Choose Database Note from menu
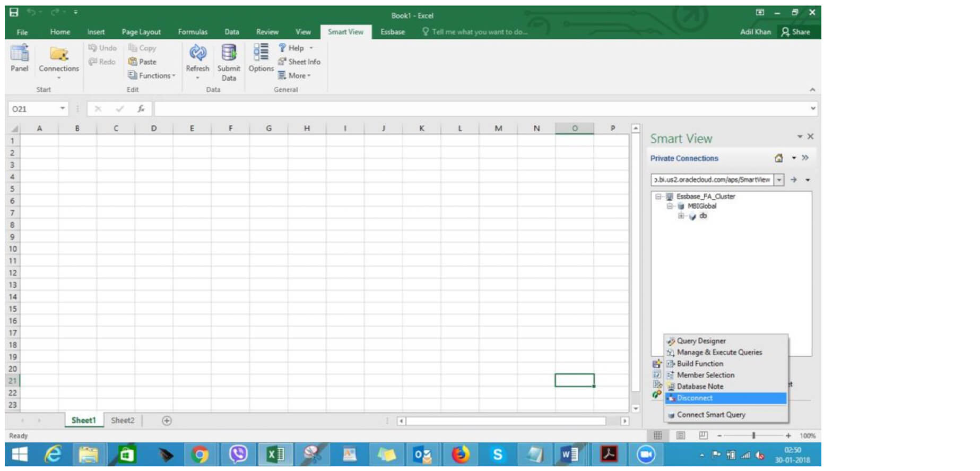Screen dimensions: 980x471 725,387
